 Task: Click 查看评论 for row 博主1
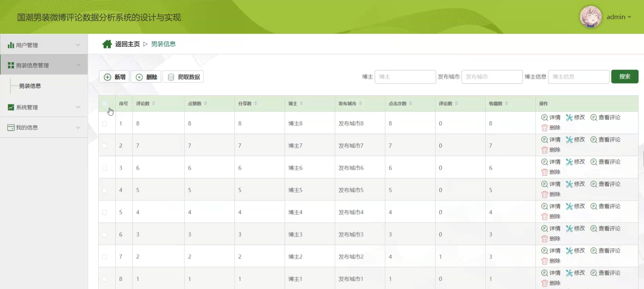pyautogui.click(x=605, y=273)
